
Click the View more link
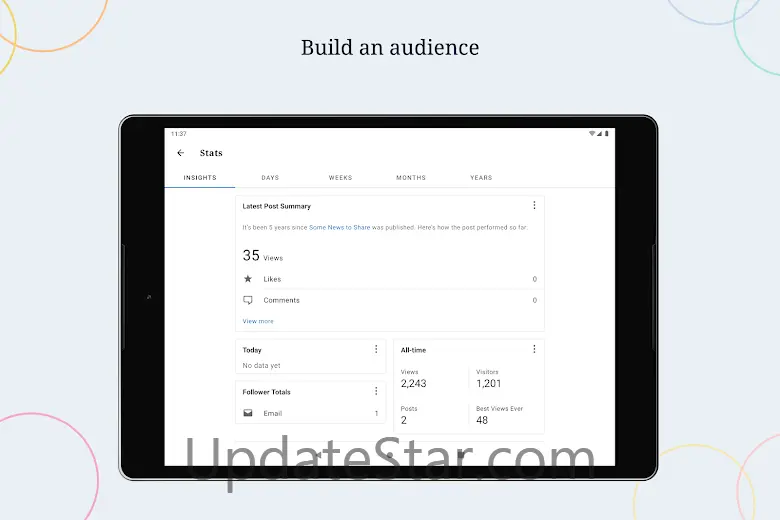tap(258, 321)
